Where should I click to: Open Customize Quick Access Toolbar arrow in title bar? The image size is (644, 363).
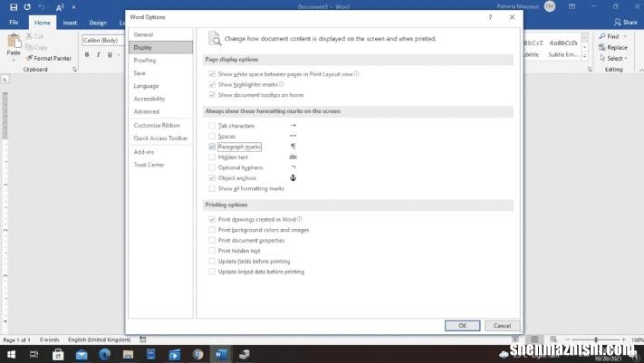[73, 7]
